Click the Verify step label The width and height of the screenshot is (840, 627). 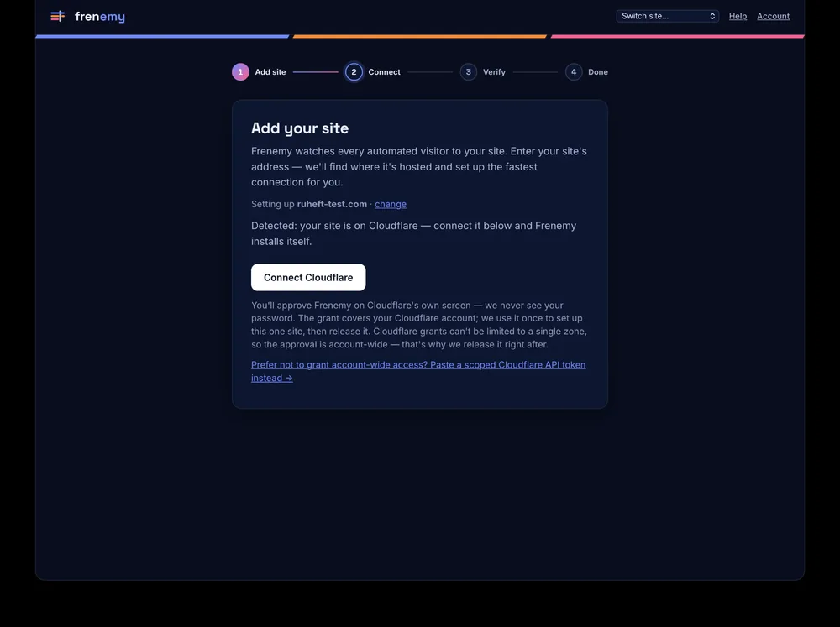(494, 71)
